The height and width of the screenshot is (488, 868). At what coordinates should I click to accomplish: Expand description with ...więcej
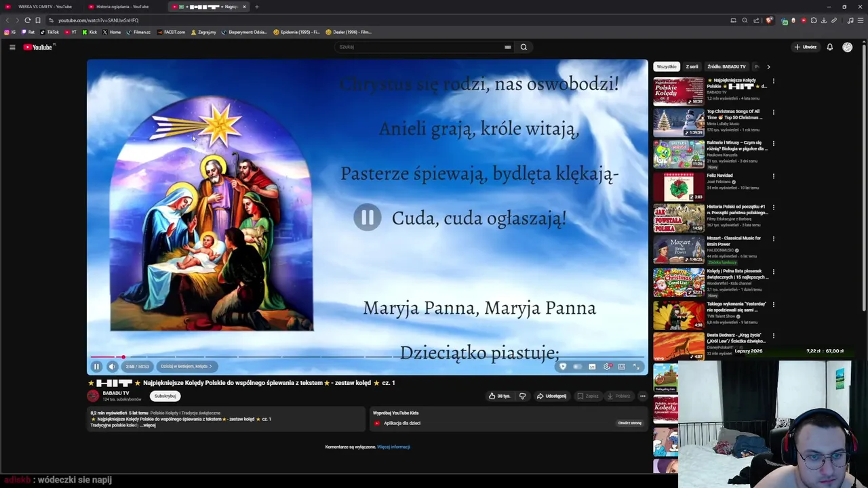point(149,426)
